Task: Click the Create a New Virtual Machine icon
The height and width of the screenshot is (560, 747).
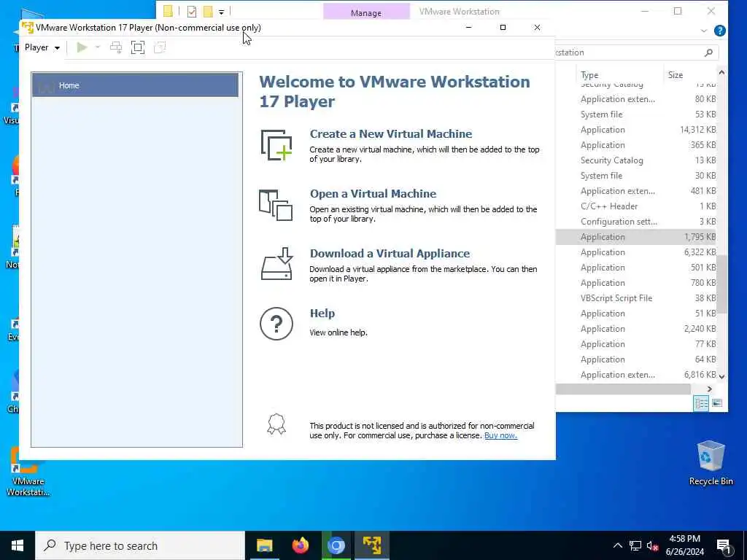Action: tap(276, 145)
